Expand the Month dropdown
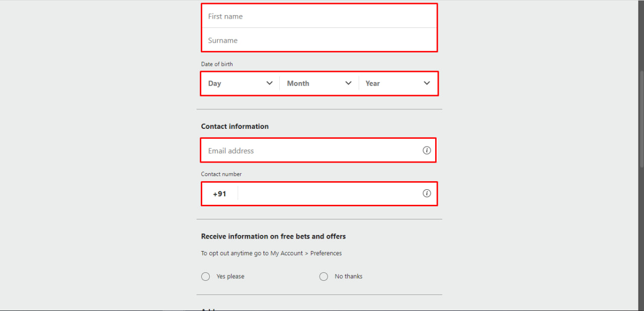The image size is (644, 311). pos(319,84)
